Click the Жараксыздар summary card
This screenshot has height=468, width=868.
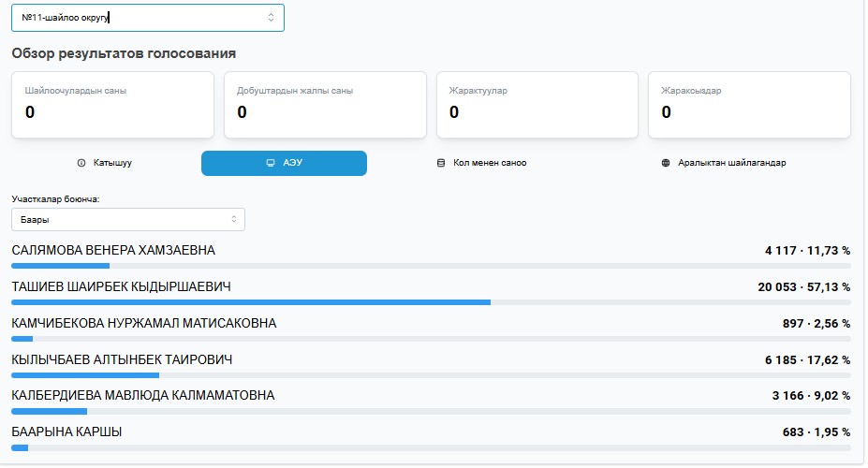tap(749, 105)
